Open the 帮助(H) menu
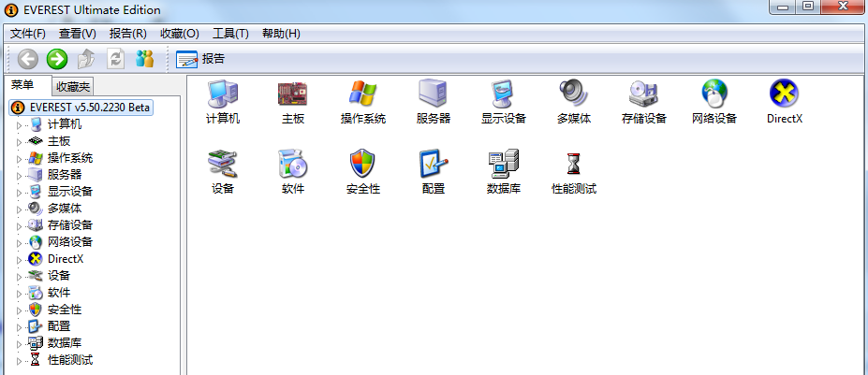 [281, 34]
